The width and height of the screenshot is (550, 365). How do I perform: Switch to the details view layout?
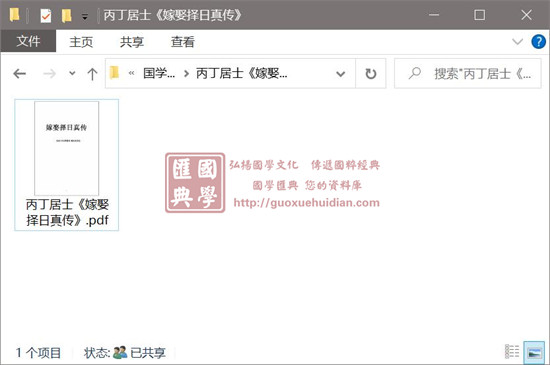point(512,352)
